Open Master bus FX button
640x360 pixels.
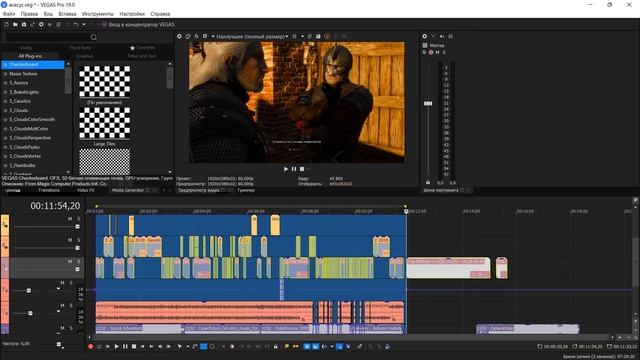tap(424, 52)
